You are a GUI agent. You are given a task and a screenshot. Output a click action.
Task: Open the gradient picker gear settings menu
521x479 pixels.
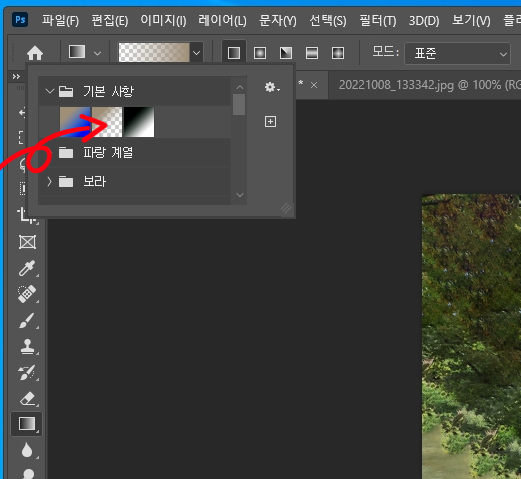click(272, 88)
